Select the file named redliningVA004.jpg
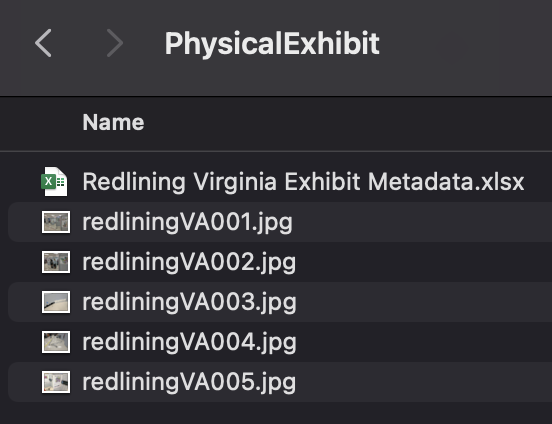552x424 pixels. (x=189, y=343)
